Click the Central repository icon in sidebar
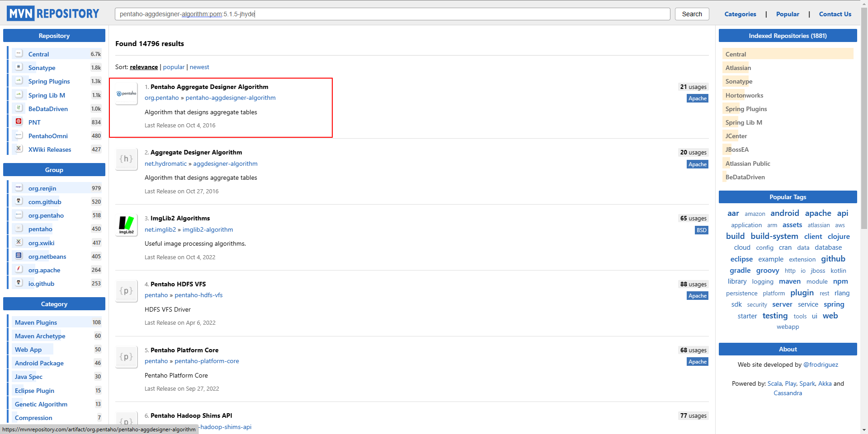 (x=19, y=53)
